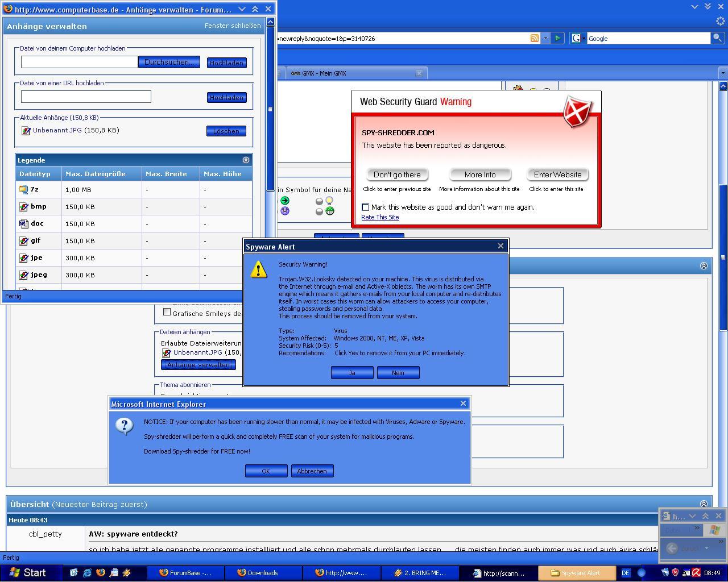Screen dimensions: 728x582
Task: Open the address bar history dropdown
Action: click(x=545, y=38)
